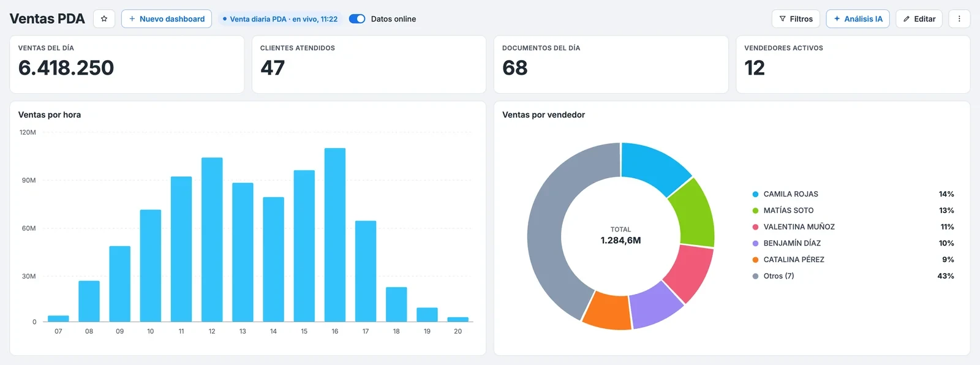Click the Ventas PDA page title
Viewport: 980px width, 365px height.
click(x=47, y=19)
